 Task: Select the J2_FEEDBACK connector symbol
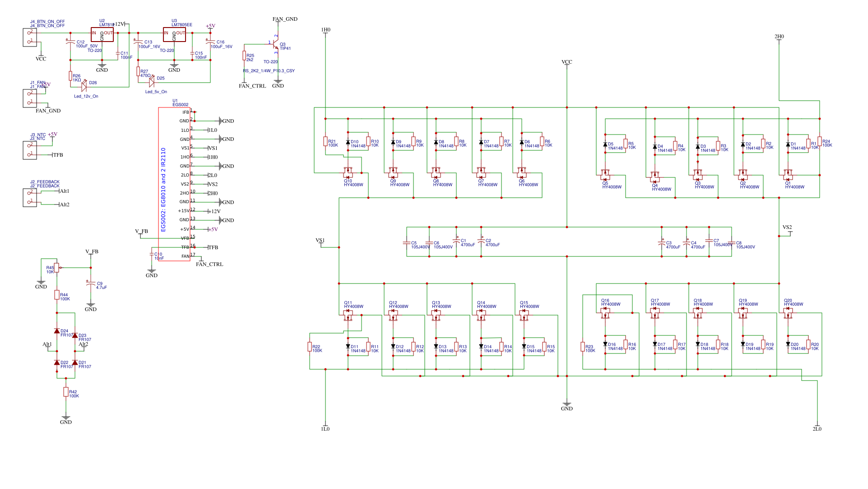tap(30, 198)
